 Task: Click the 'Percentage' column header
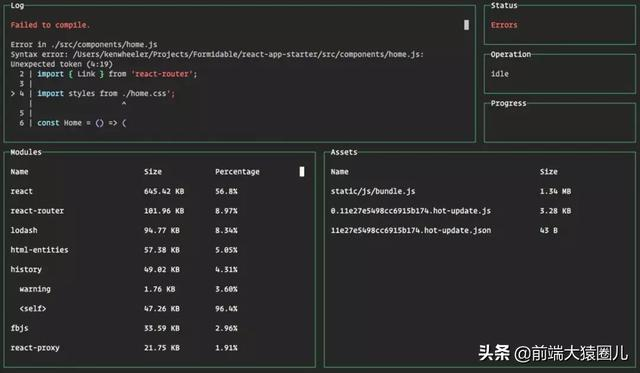coord(237,172)
